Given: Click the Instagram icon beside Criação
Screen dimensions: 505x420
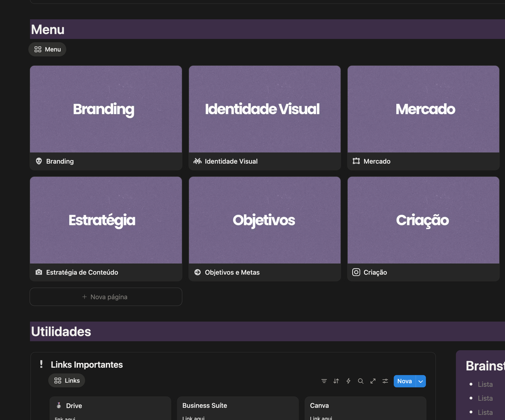Looking at the screenshot, I should [x=356, y=272].
